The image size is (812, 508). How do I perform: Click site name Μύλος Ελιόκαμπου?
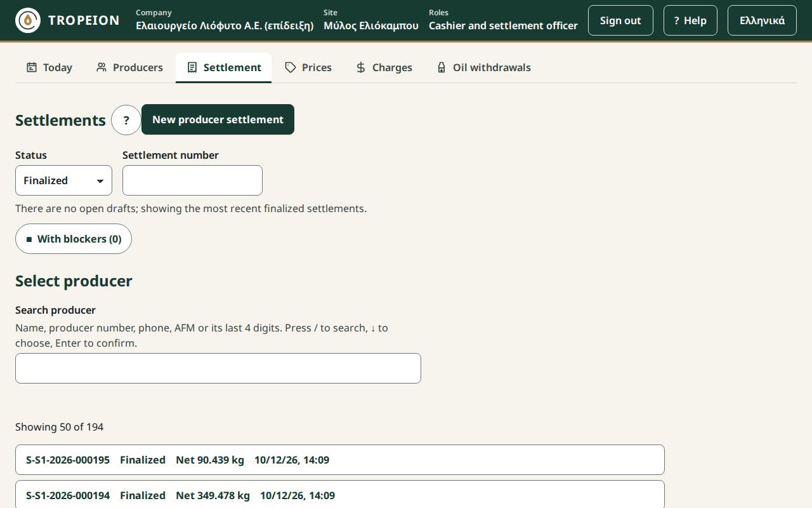coord(371,25)
